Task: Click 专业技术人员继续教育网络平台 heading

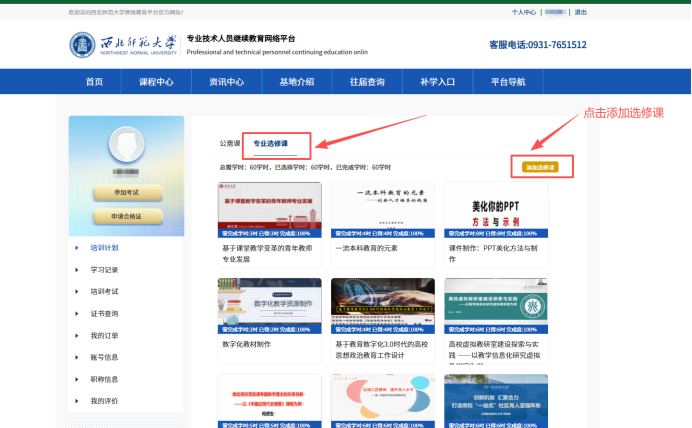Action: click(241, 38)
